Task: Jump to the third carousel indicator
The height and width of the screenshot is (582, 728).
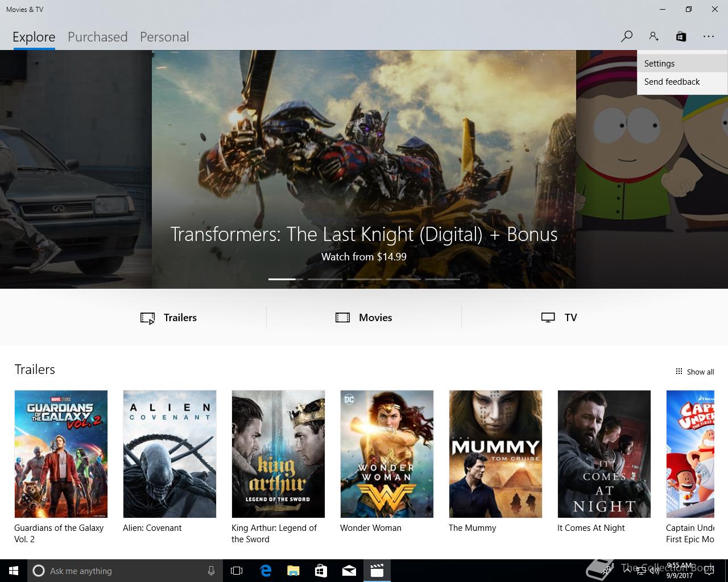Action: [x=364, y=279]
